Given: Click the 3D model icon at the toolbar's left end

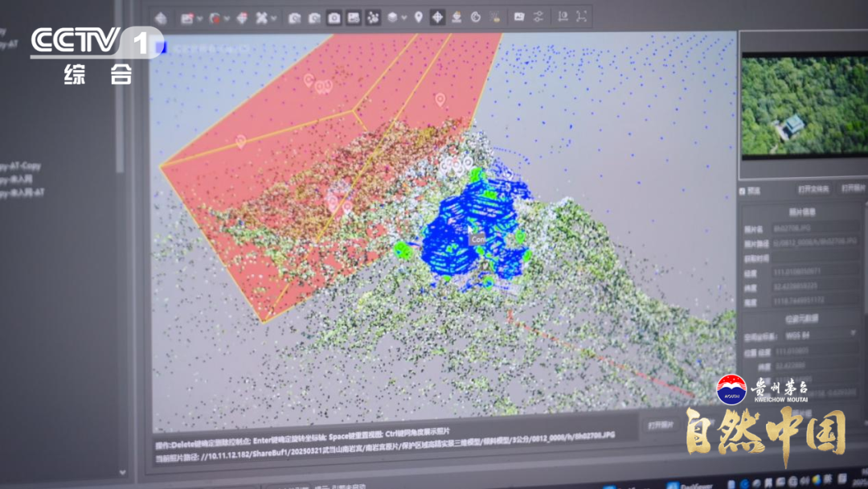Looking at the screenshot, I should coord(161,18).
